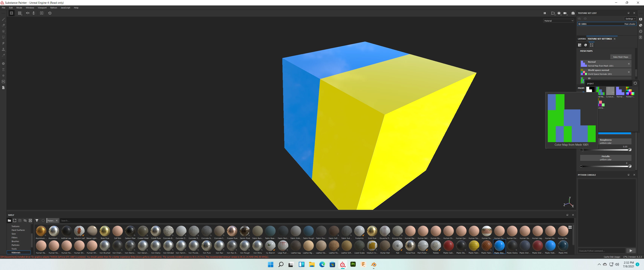
Task: Run the Python command with play button
Action: [631, 251]
